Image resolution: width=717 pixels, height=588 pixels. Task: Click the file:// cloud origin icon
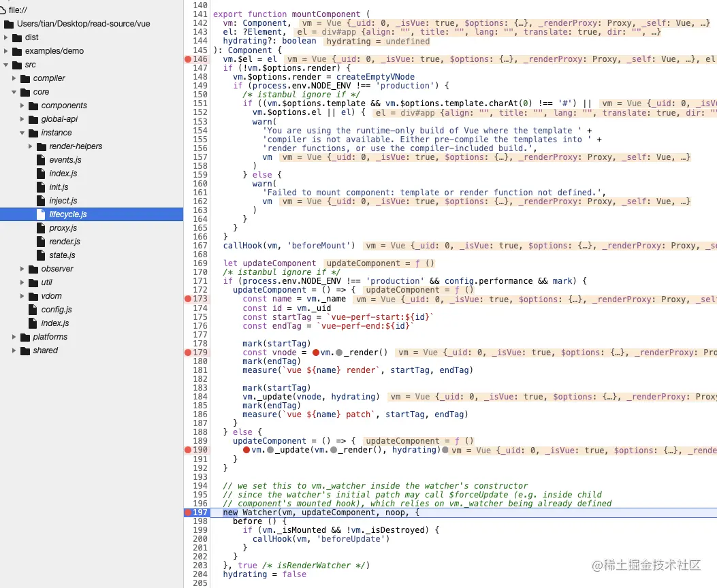[x=2, y=10]
